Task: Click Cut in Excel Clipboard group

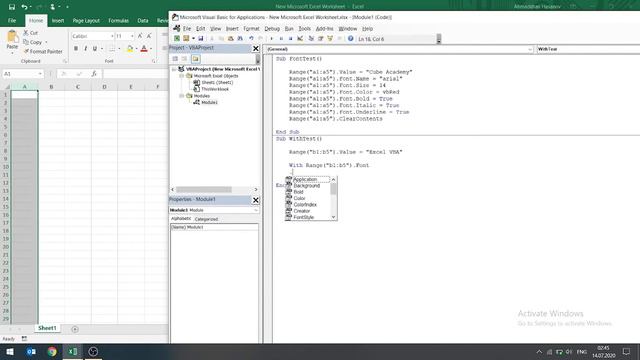Action: point(31,33)
